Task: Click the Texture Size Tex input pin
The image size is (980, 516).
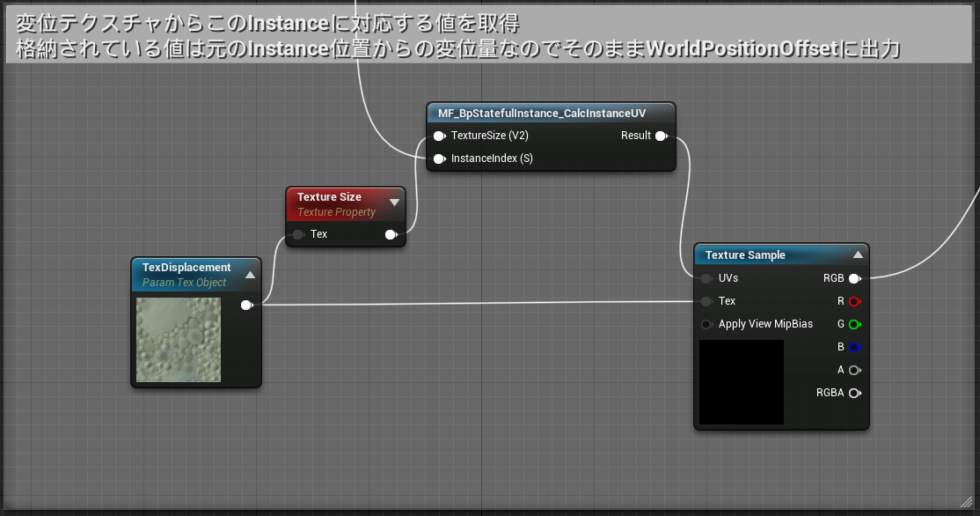Action: pyautogui.click(x=299, y=234)
